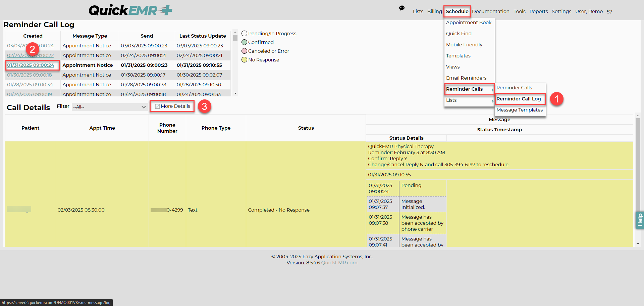The width and height of the screenshot is (644, 306).
Task: Click the Phone Type column header
Action: [216, 128]
